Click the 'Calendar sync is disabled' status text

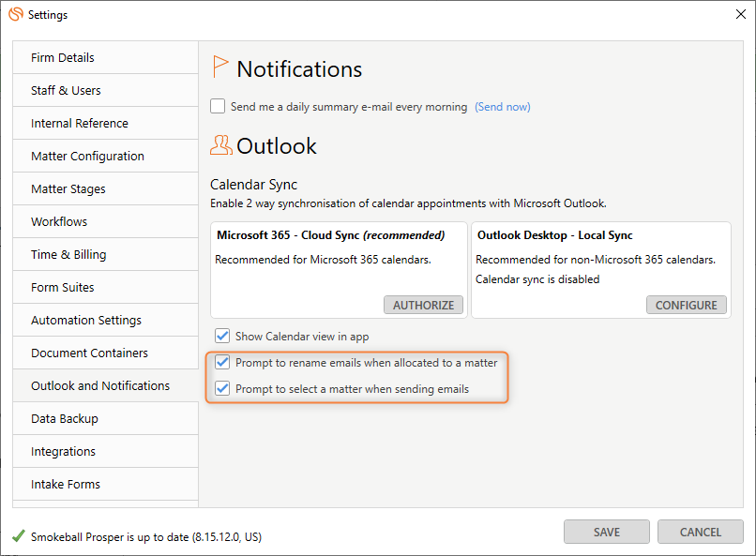tap(537, 279)
